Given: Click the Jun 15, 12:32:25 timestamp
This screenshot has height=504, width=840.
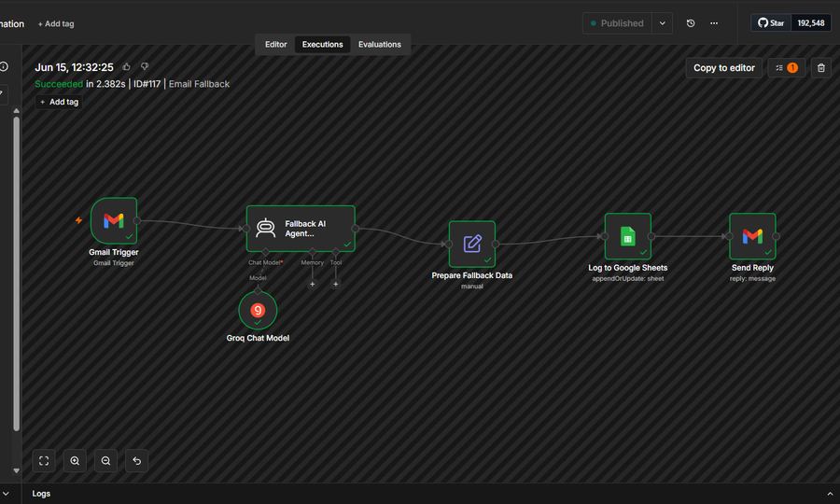Looking at the screenshot, I should pyautogui.click(x=74, y=67).
